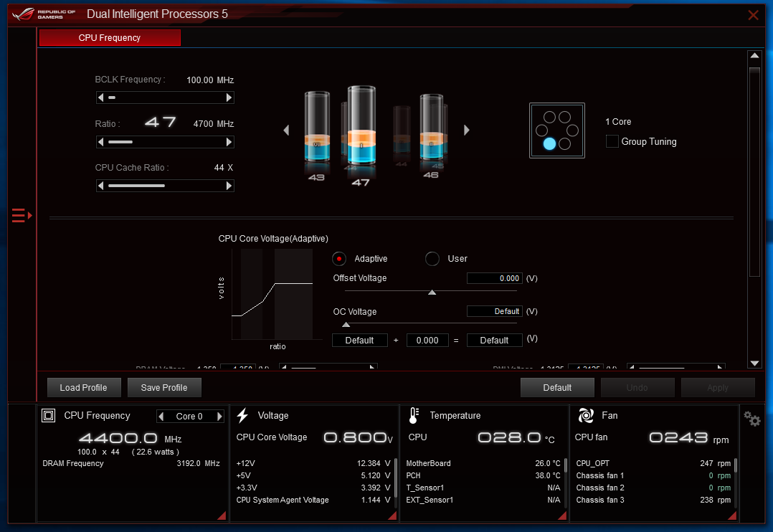
Task: Close the Dual Intelligent Processors window
Action: pos(753,15)
